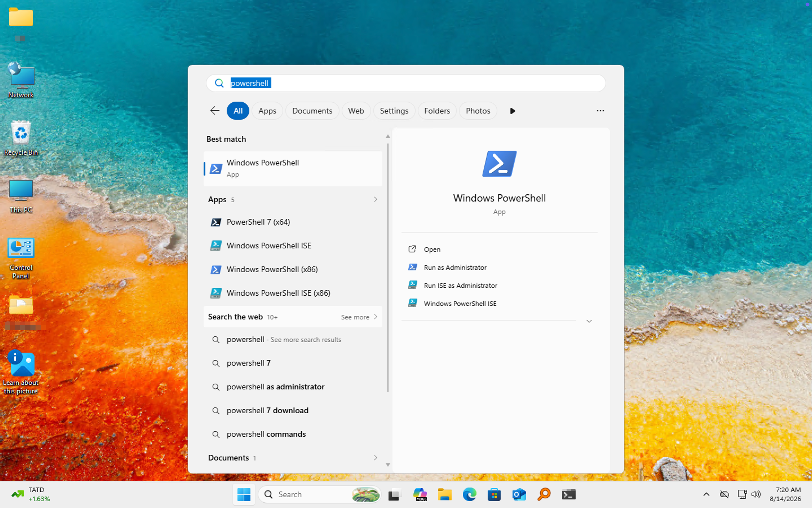Open Task View from the taskbar
The height and width of the screenshot is (508, 812).
(x=395, y=494)
